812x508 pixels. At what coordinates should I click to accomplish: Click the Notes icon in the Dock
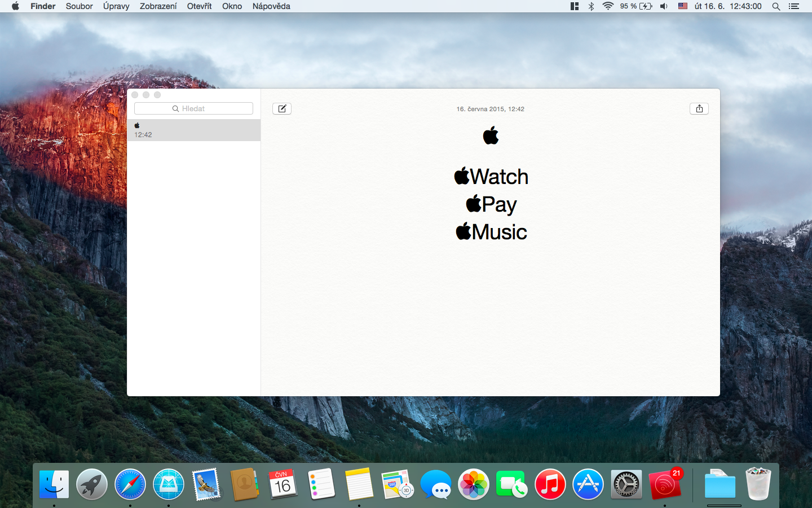click(x=359, y=484)
